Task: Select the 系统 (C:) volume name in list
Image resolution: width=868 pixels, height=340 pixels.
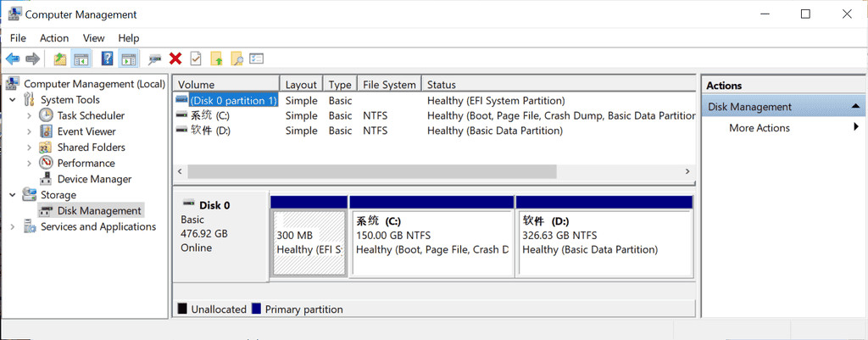Action: (x=209, y=115)
